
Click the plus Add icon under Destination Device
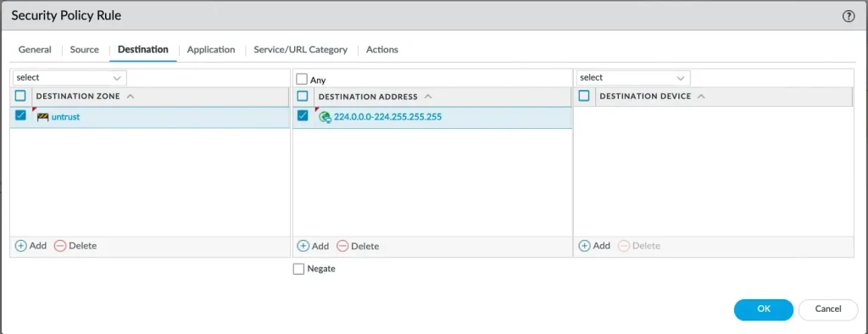pos(585,245)
